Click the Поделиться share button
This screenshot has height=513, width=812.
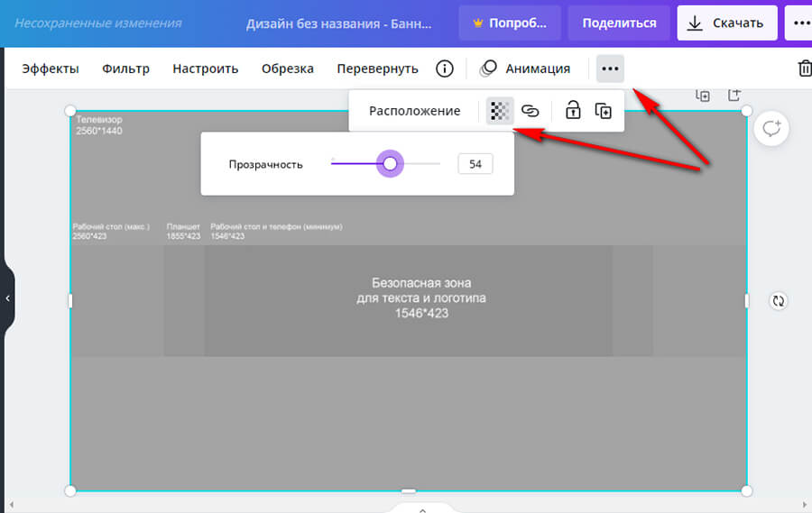[619, 23]
